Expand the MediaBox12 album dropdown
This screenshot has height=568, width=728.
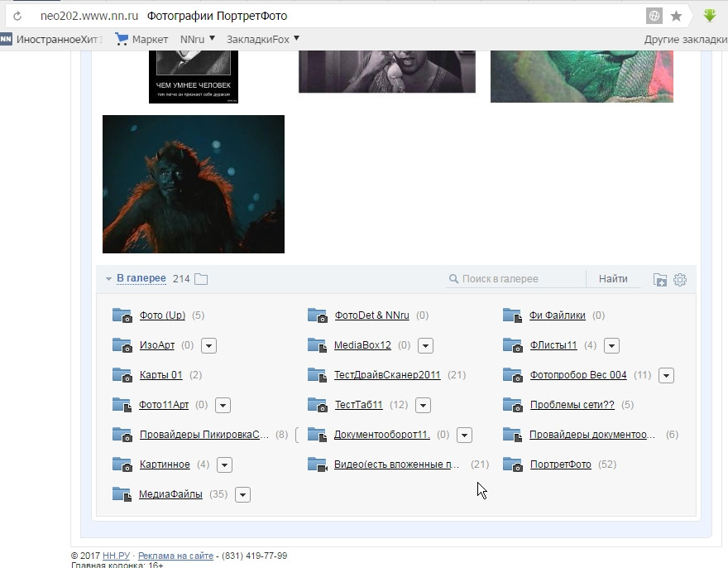point(426,345)
